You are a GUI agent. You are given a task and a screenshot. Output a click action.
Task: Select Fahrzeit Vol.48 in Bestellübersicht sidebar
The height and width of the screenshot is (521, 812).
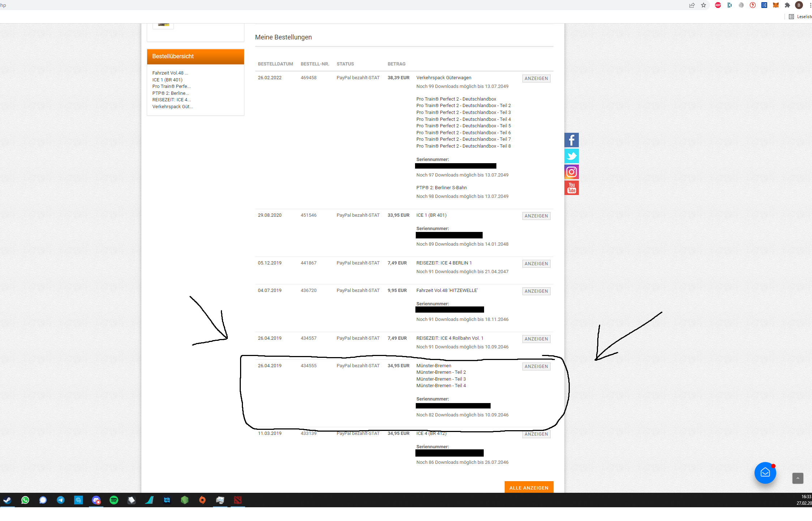click(170, 73)
